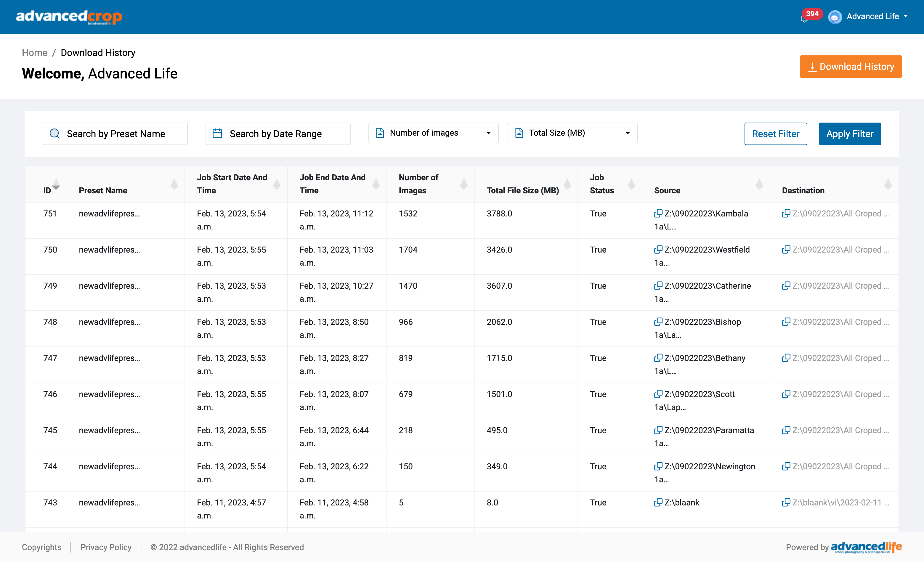Click Reset Filter button

(x=776, y=134)
